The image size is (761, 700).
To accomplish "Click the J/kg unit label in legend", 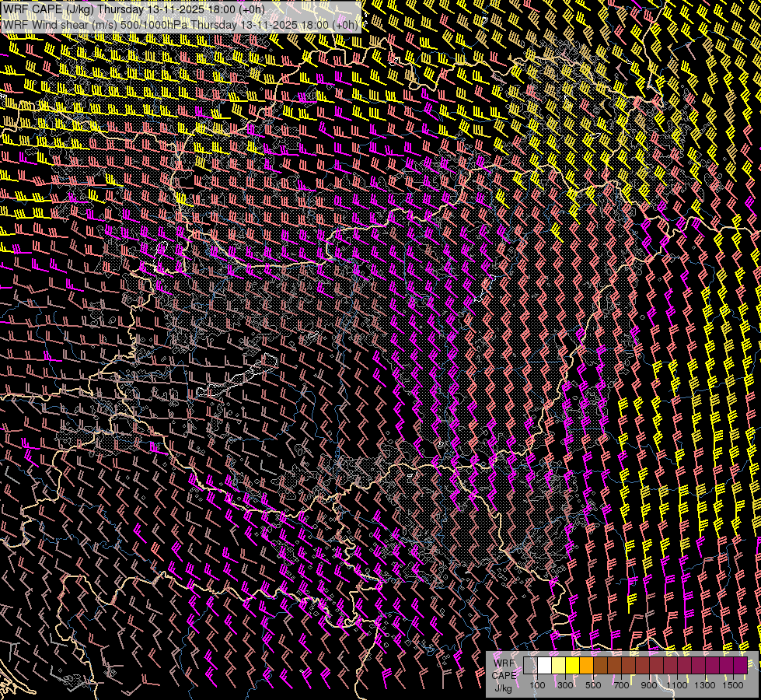I will 503,688.
